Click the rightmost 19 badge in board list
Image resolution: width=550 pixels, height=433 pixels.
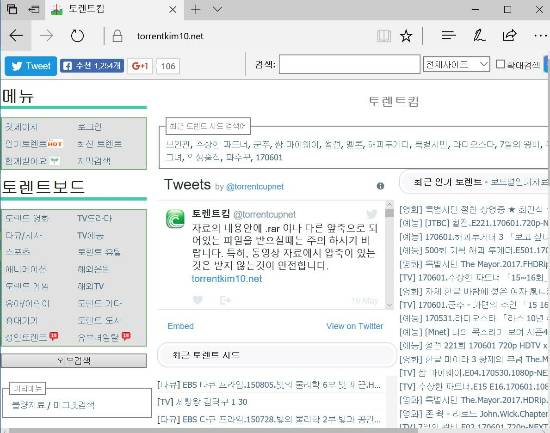click(126, 336)
